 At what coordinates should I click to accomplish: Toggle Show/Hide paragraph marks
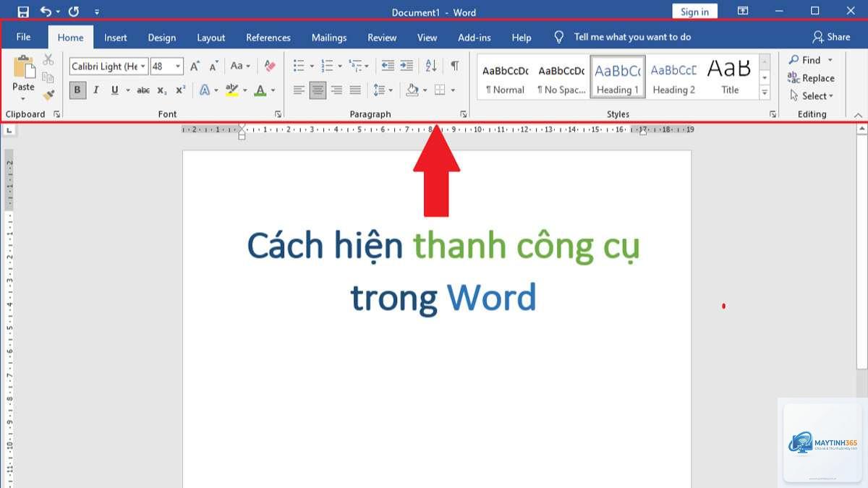454,66
